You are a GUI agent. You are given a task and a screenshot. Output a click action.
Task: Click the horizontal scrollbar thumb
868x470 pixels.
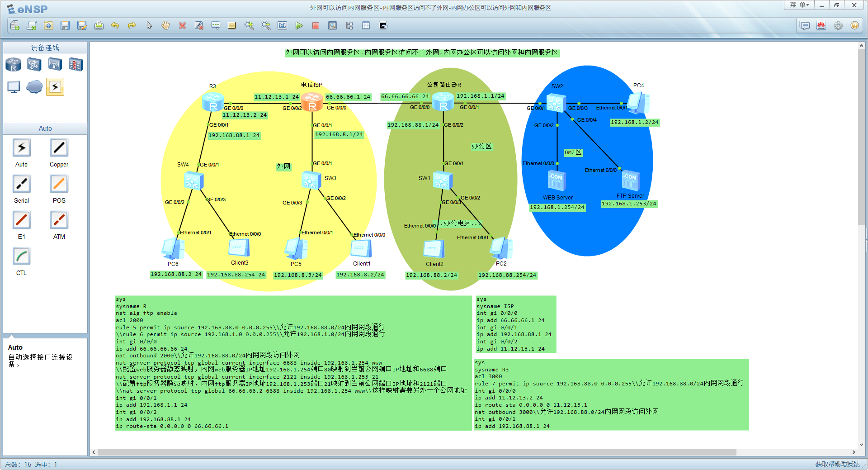pyautogui.click(x=417, y=452)
